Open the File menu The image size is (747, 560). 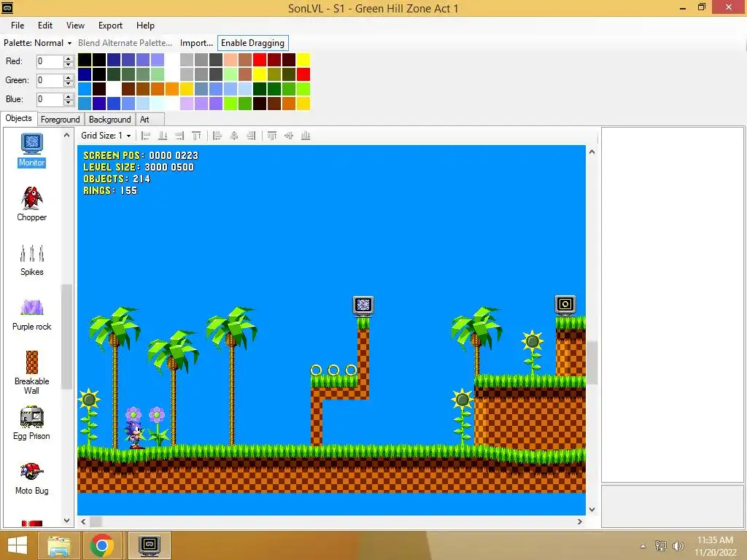pyautogui.click(x=18, y=26)
